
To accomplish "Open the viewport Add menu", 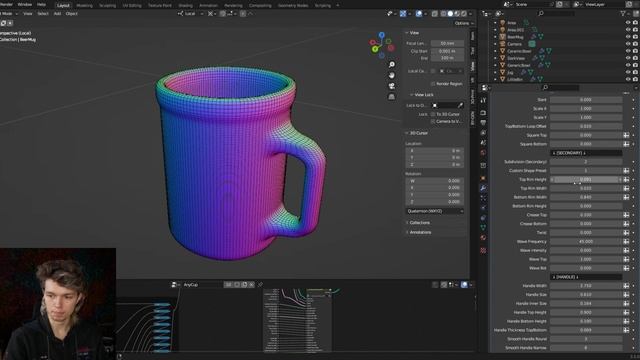I will [x=57, y=13].
